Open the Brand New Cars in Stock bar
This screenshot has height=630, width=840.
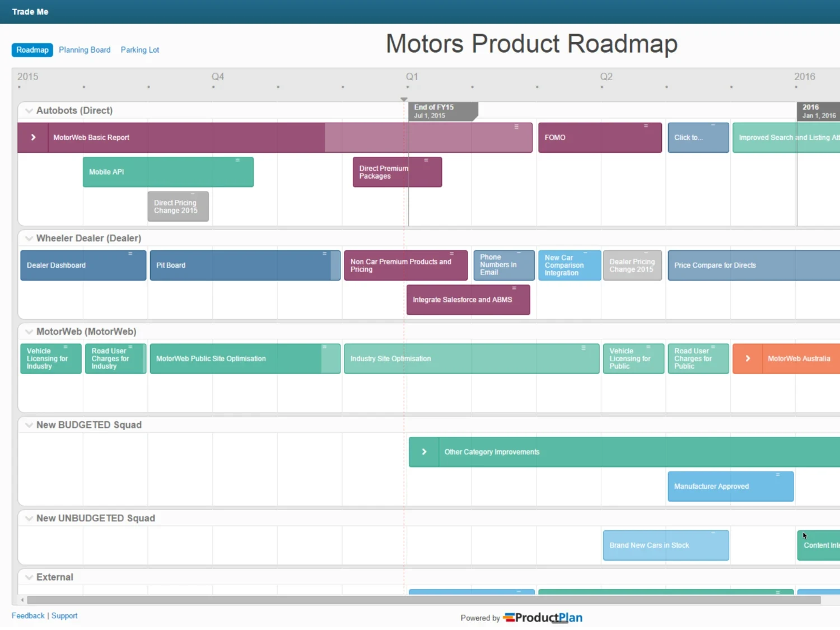click(x=666, y=545)
